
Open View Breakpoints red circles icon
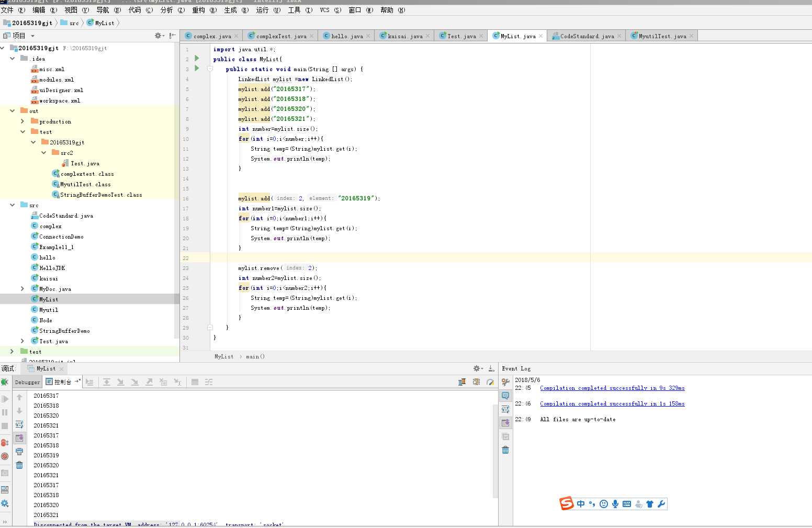[x=5, y=443]
